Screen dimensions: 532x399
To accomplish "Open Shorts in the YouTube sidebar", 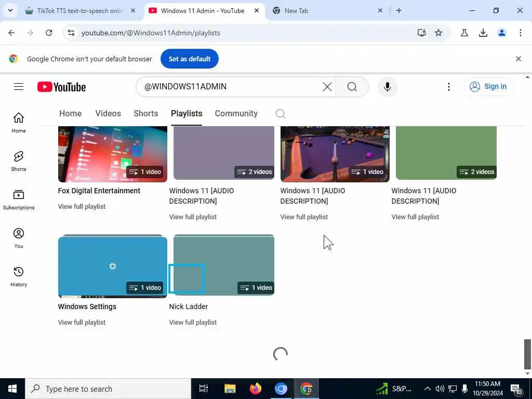I will pyautogui.click(x=19, y=161).
